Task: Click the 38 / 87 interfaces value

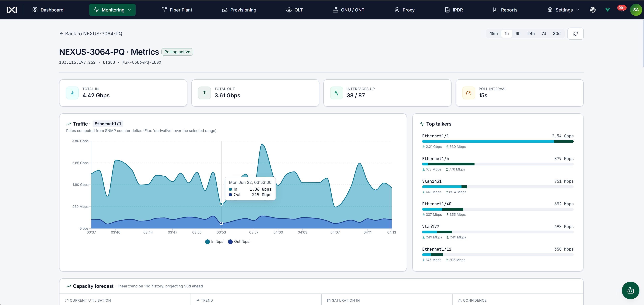Action: click(356, 95)
